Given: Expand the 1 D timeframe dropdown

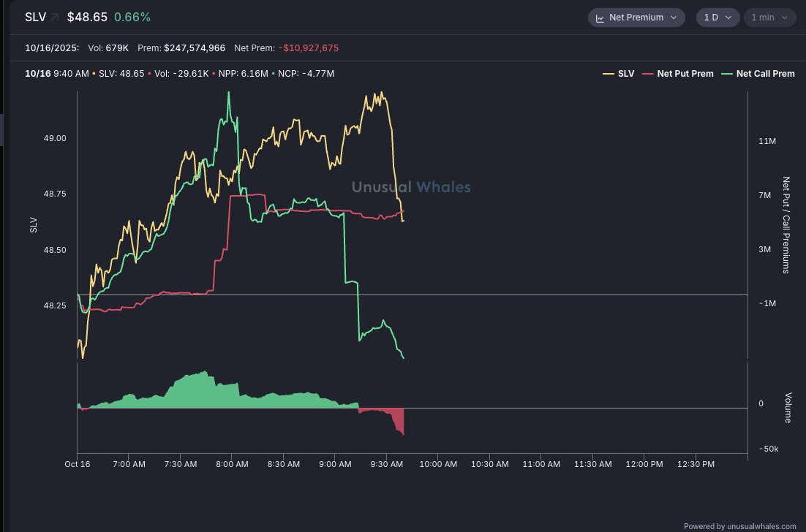Looking at the screenshot, I should tap(717, 18).
